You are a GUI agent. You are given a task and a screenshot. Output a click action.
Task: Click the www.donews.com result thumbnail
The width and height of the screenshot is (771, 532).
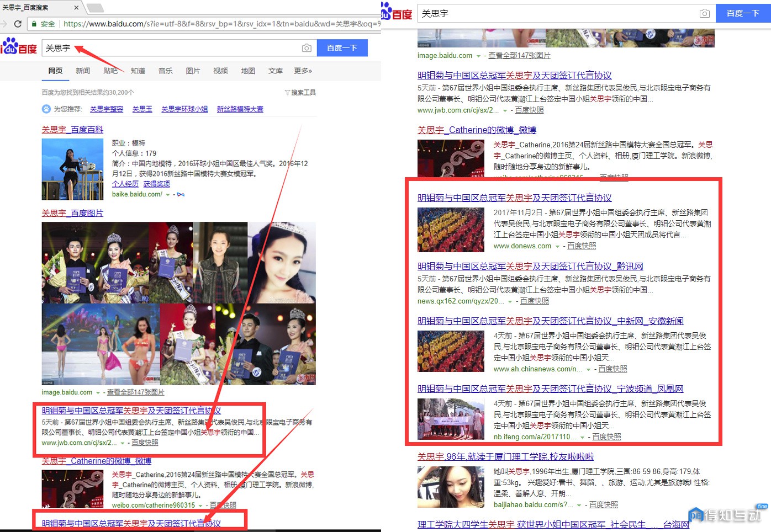point(451,230)
